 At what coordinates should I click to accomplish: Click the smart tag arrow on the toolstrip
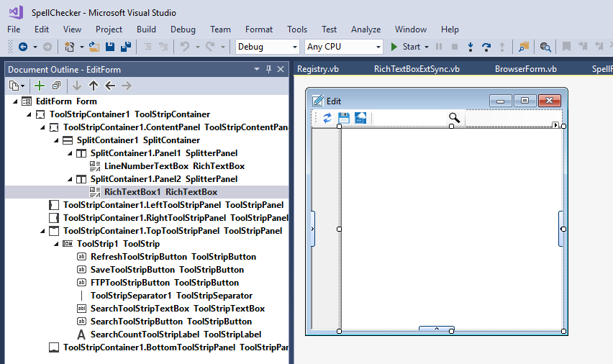(x=555, y=124)
